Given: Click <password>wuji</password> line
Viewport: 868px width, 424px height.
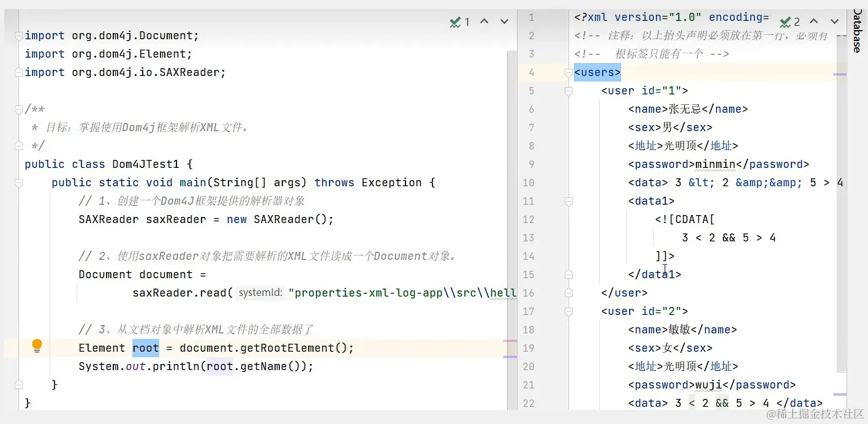Looking at the screenshot, I should point(712,385).
